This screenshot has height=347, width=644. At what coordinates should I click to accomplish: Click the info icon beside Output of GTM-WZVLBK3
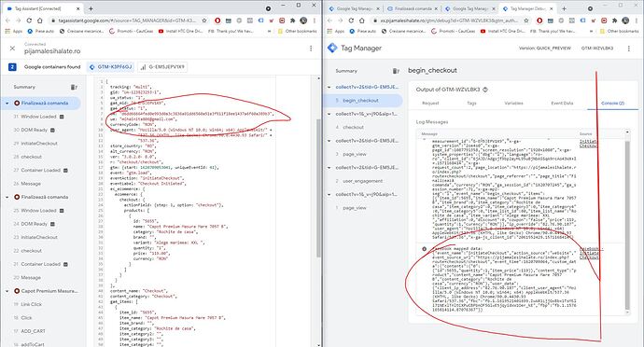click(x=485, y=90)
